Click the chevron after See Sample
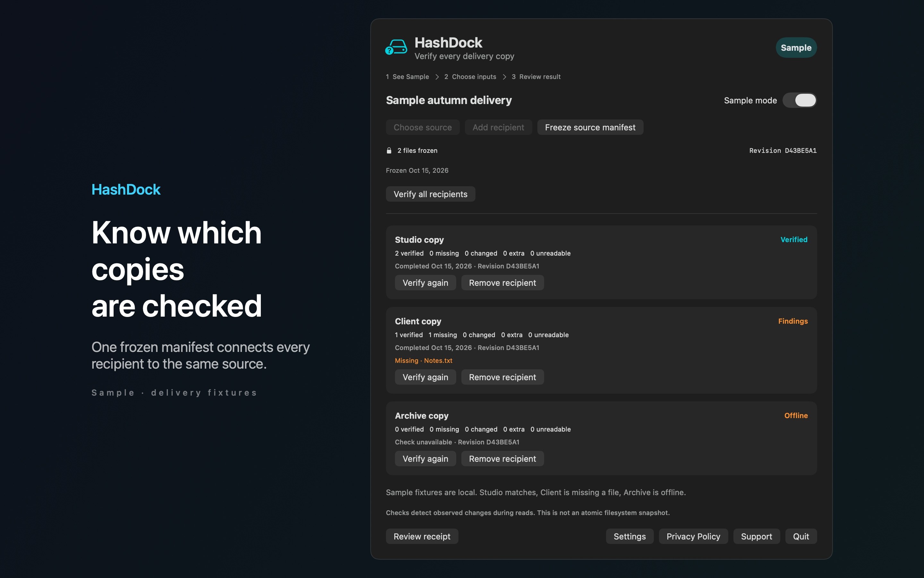The width and height of the screenshot is (924, 578). click(437, 77)
